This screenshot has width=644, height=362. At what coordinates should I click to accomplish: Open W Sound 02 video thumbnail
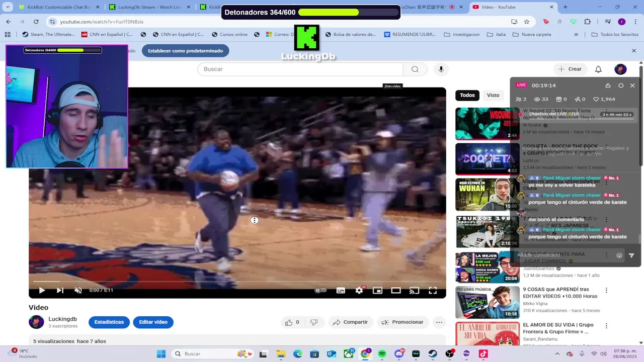(487, 124)
